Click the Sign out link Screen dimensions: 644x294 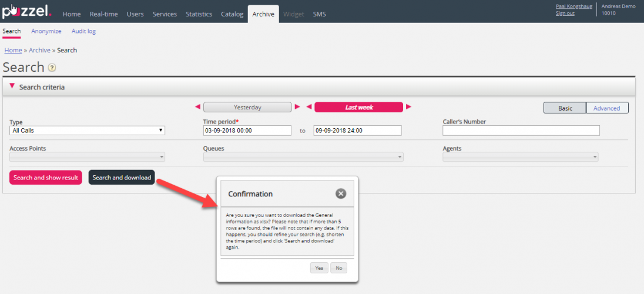pyautogui.click(x=565, y=14)
